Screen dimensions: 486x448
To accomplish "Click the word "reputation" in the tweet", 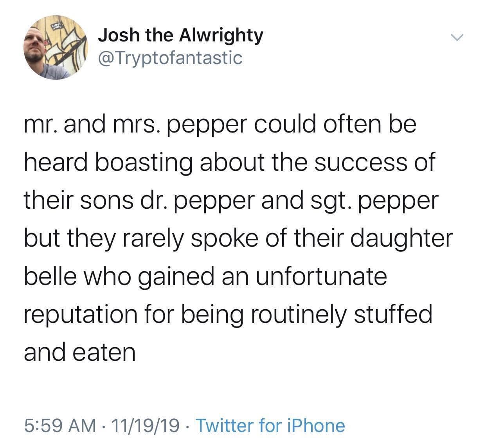I will point(81,314).
